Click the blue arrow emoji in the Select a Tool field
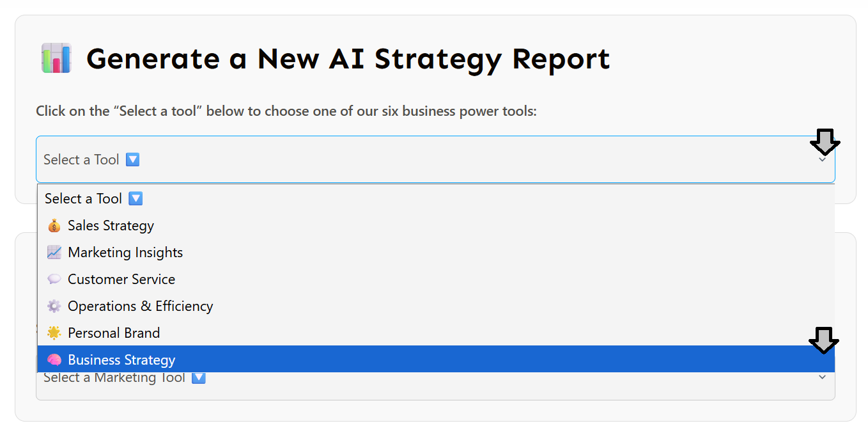Viewport: 868px width, 435px height. pos(132,159)
